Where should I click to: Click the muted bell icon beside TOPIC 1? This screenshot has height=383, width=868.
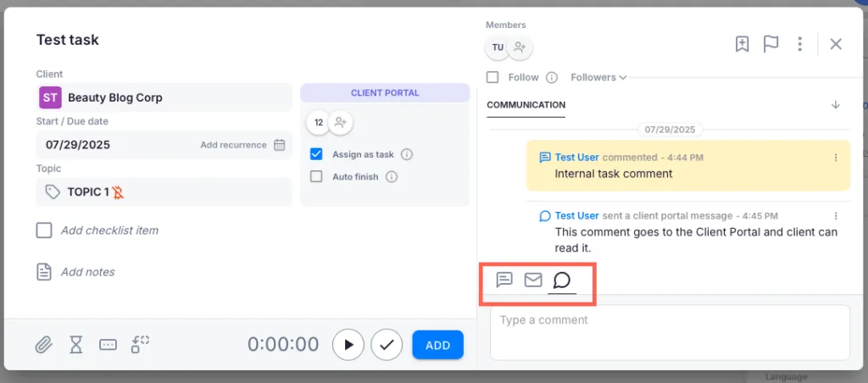(118, 192)
